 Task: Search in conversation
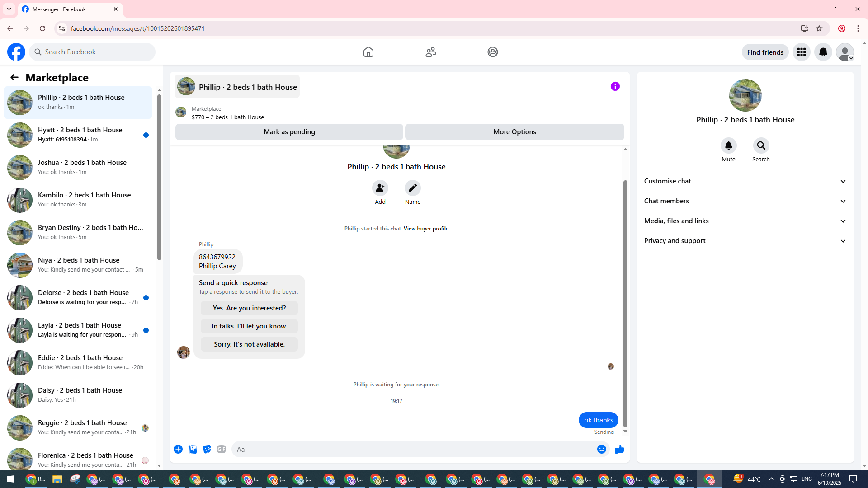[x=761, y=145]
